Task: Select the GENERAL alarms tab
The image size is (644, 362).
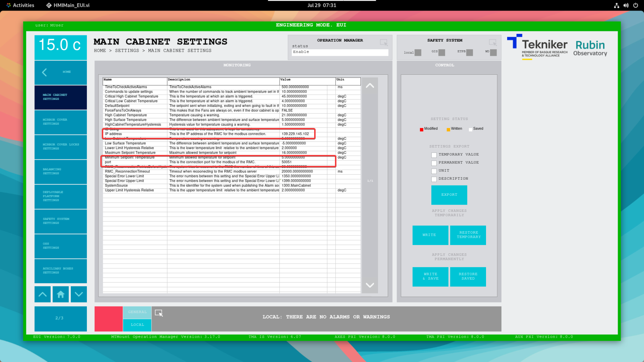Action: [137, 312]
